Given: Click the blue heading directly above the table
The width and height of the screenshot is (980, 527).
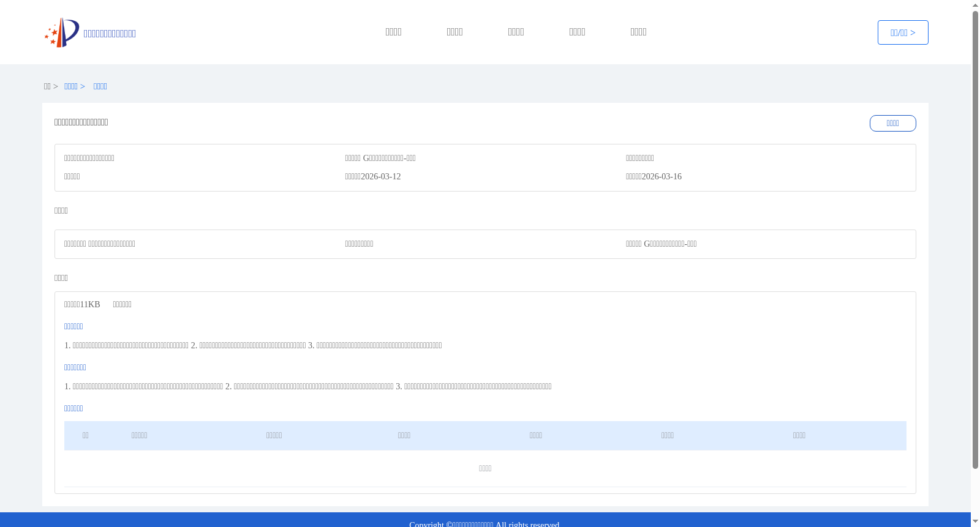Looking at the screenshot, I should 73,408.
